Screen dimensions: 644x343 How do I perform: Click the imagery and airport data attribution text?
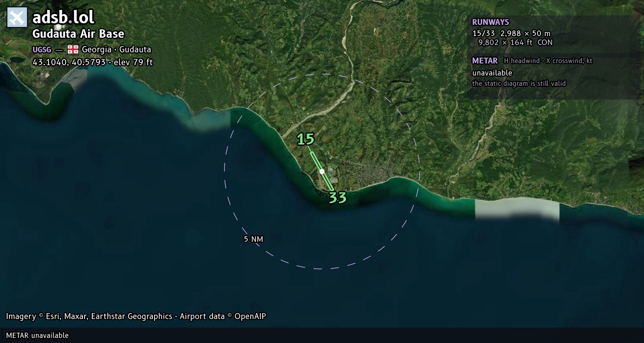[x=136, y=316]
